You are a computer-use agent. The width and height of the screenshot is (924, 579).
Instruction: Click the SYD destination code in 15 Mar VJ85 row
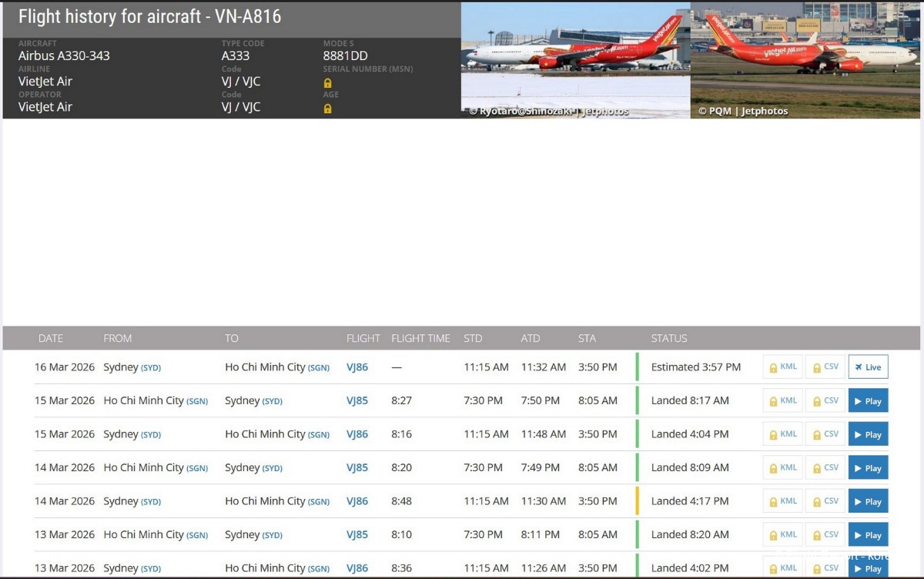click(273, 401)
